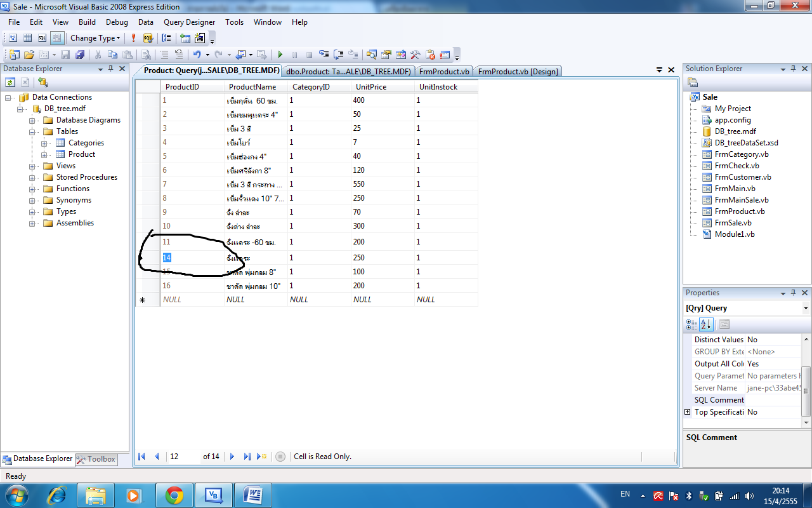Image resolution: width=812 pixels, height=508 pixels.
Task: Switch to dbo.Product table tab
Action: tap(349, 71)
